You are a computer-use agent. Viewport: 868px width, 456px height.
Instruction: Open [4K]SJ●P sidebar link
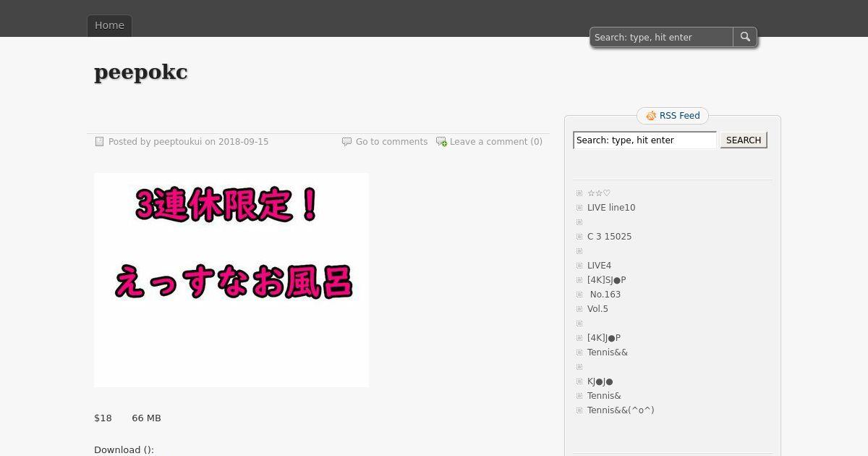coord(606,280)
